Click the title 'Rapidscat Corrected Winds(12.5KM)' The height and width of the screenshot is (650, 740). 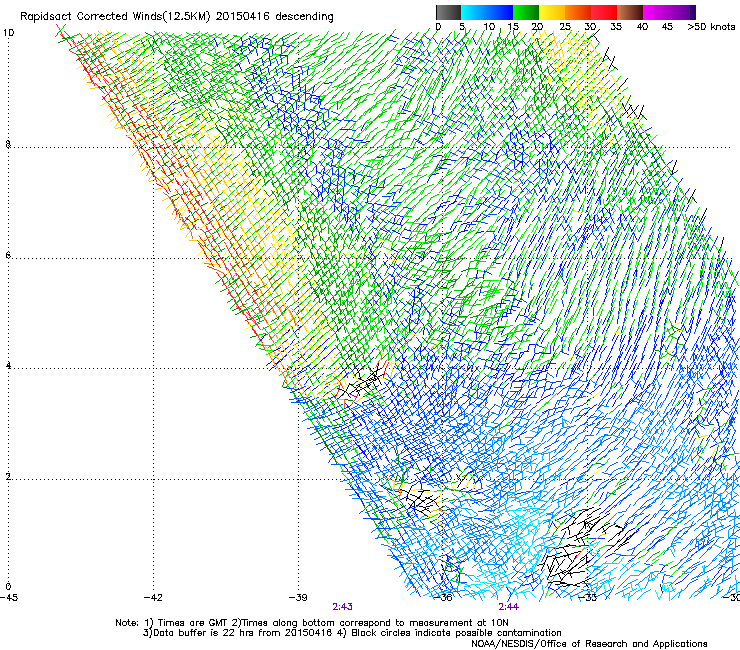click(115, 17)
